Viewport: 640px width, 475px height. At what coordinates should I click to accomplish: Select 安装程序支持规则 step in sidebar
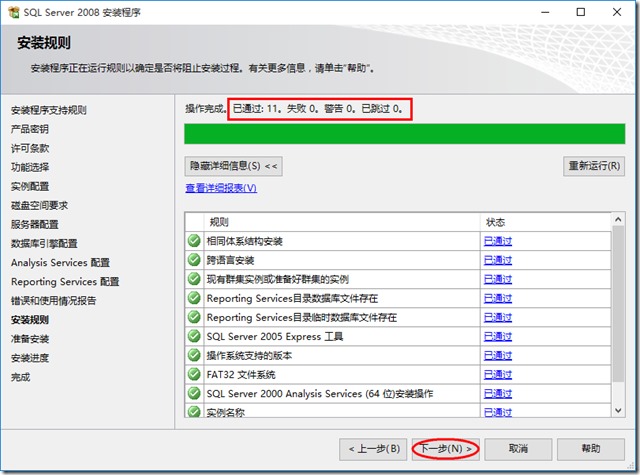point(49,110)
